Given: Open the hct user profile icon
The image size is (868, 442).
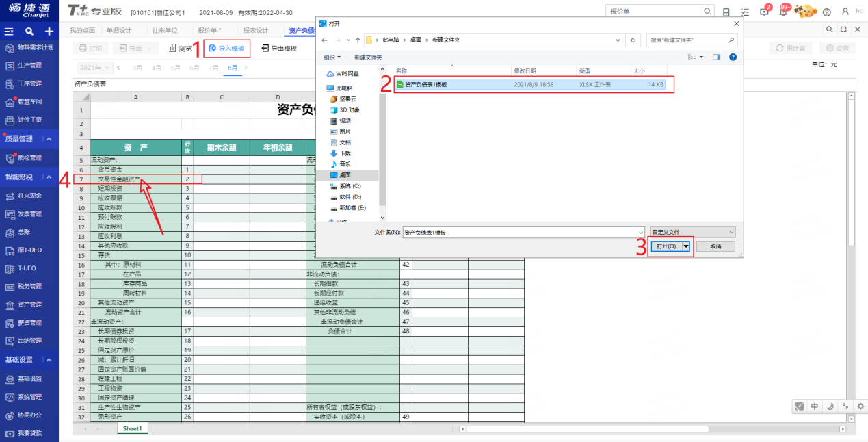Looking at the screenshot, I should point(845,11).
